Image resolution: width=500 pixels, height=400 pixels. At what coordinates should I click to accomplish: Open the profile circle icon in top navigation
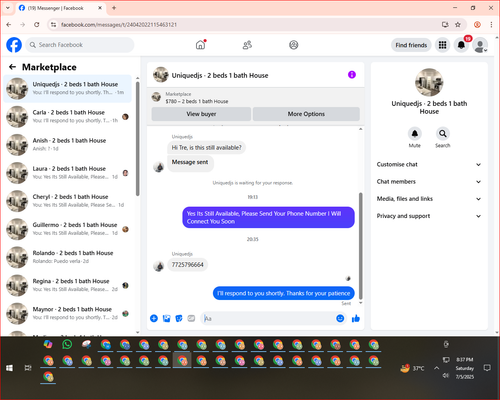[x=294, y=45]
